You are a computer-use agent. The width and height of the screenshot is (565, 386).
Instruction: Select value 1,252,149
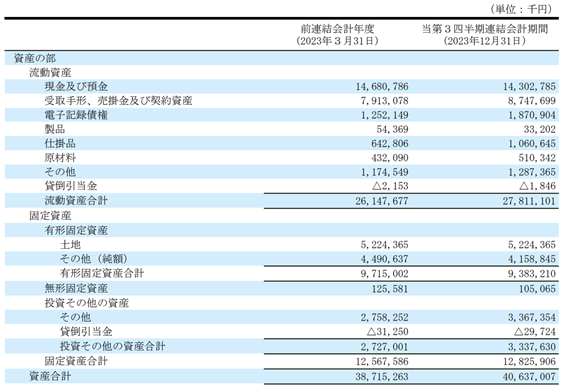point(384,115)
